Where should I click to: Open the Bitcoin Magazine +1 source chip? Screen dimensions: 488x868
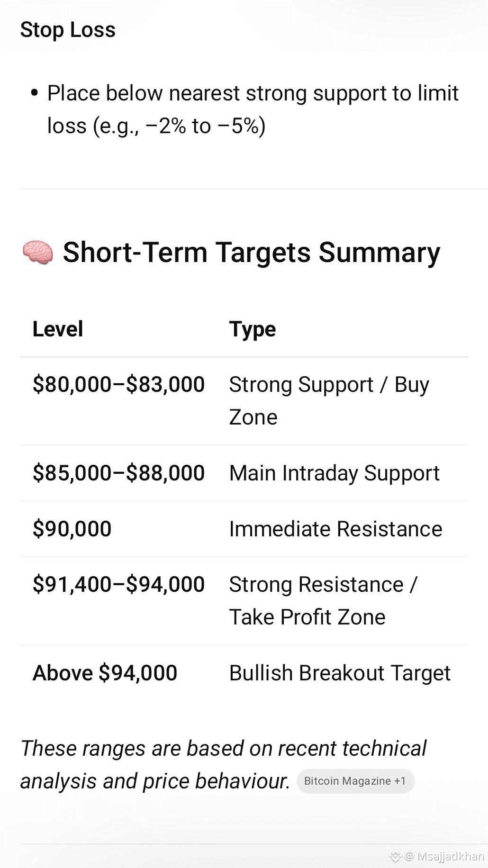click(355, 781)
